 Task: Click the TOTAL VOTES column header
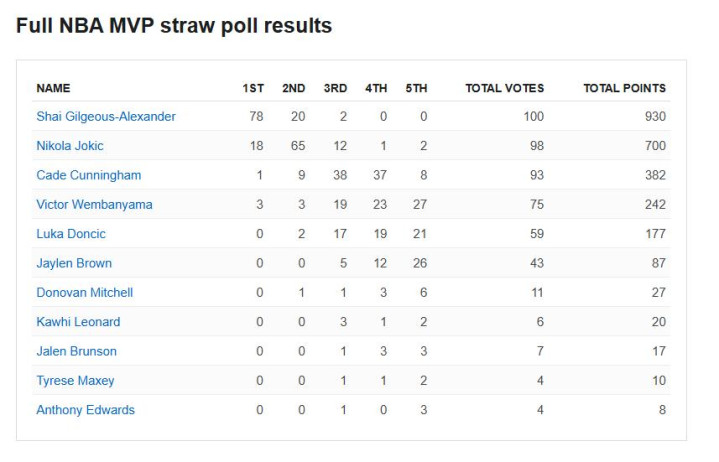click(505, 88)
